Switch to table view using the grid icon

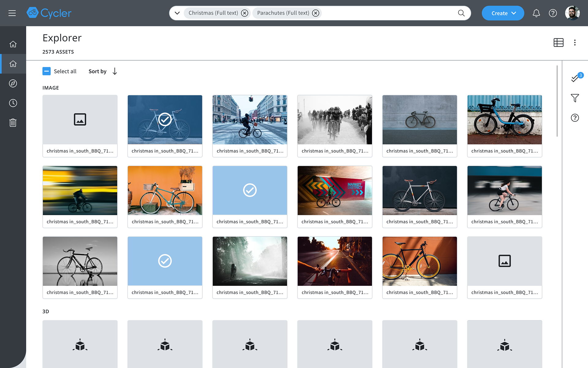(x=558, y=43)
